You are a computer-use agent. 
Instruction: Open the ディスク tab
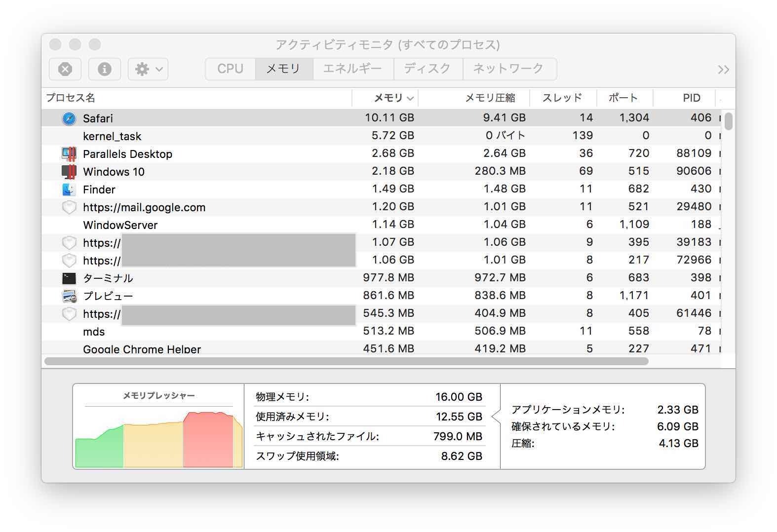click(x=428, y=69)
